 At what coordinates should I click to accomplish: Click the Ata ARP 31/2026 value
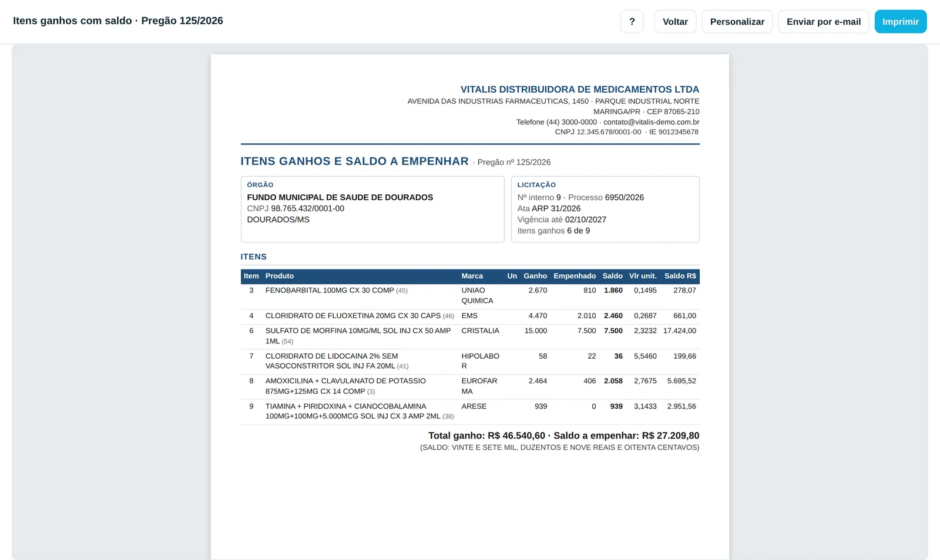point(556,208)
